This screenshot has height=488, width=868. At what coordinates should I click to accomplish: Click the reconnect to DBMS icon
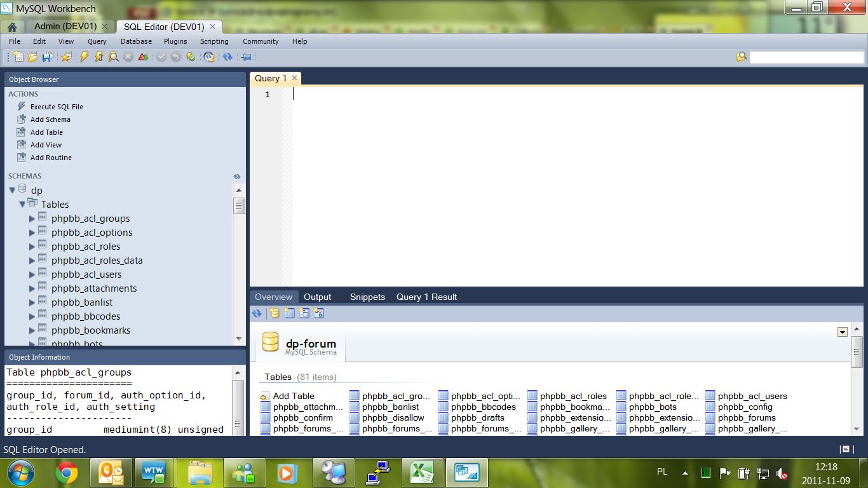point(209,57)
